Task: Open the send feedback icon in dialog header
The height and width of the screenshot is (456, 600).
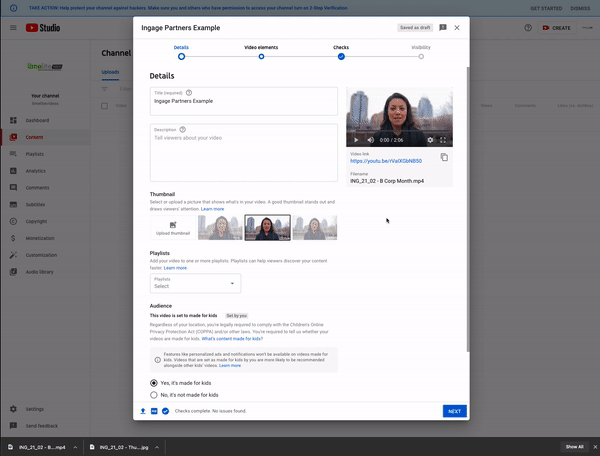Action: [443, 28]
